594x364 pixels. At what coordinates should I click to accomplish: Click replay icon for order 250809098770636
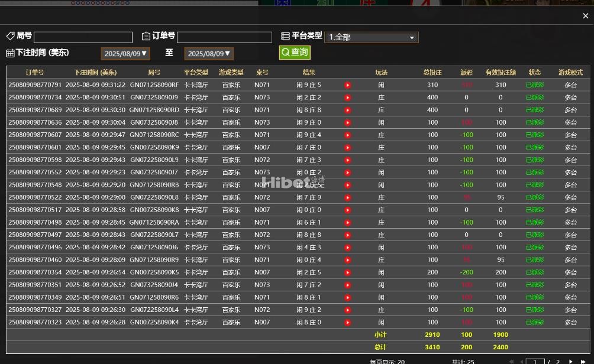(348, 123)
